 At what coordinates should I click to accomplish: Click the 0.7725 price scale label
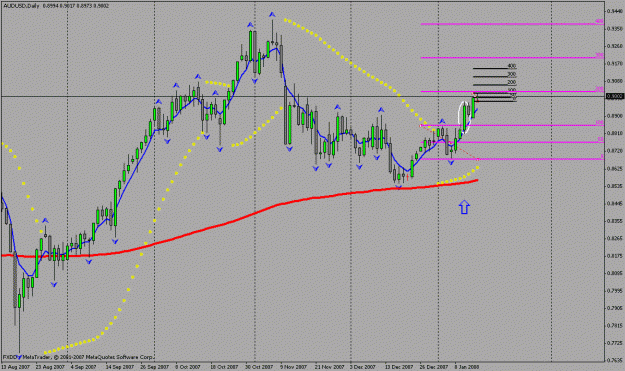tap(614, 343)
